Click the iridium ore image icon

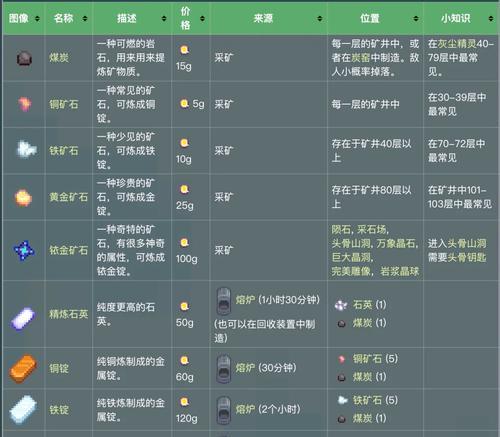pos(24,251)
